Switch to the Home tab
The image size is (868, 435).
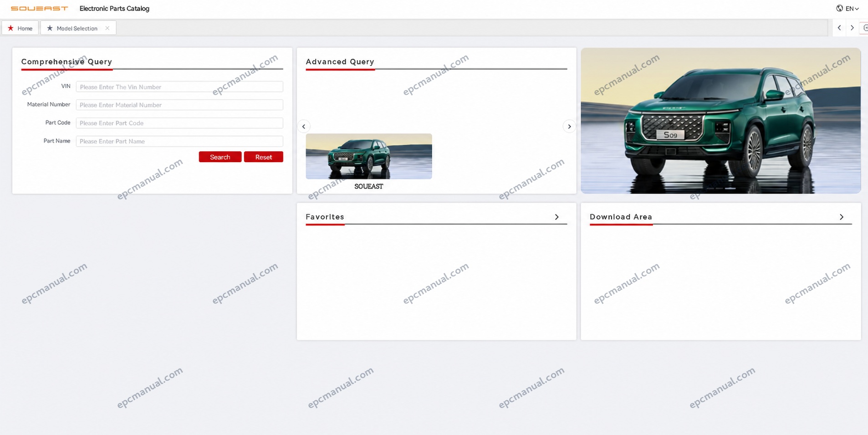[x=20, y=28]
